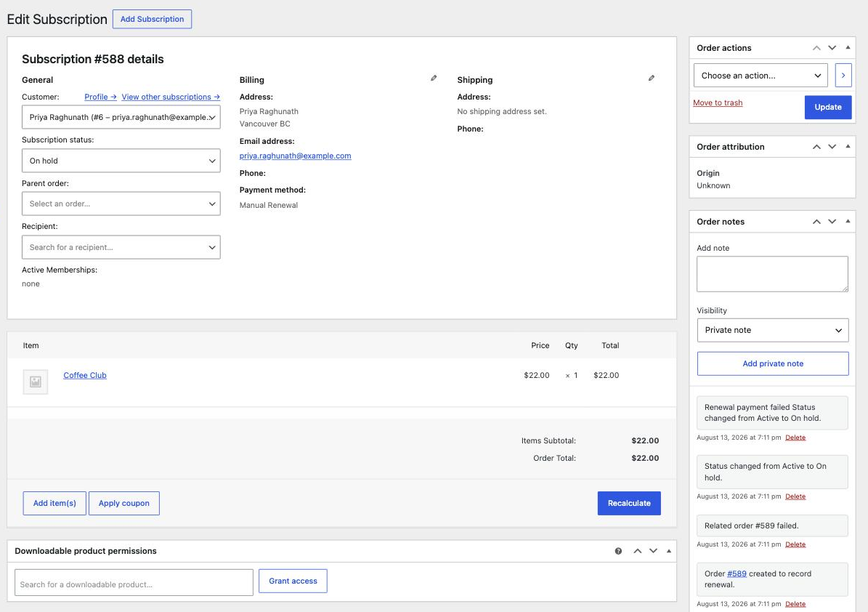Collapse Downloadable product permissions panel
The image size is (868, 612).
669,550
